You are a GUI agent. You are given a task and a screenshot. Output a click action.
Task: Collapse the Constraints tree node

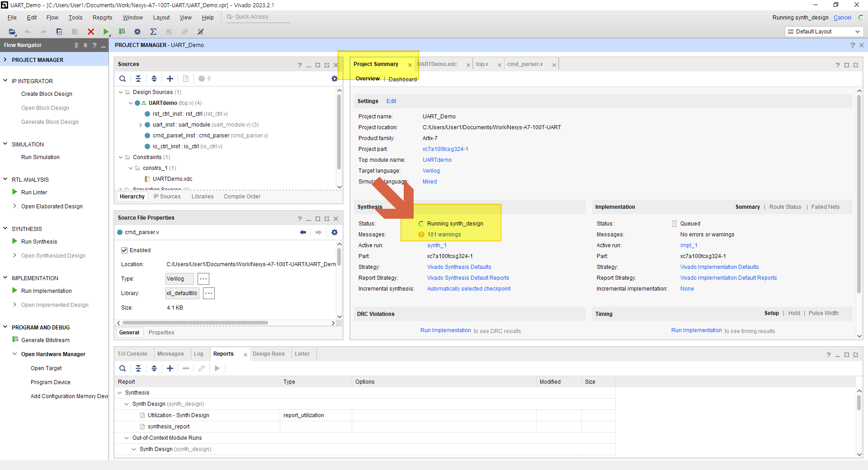121,157
